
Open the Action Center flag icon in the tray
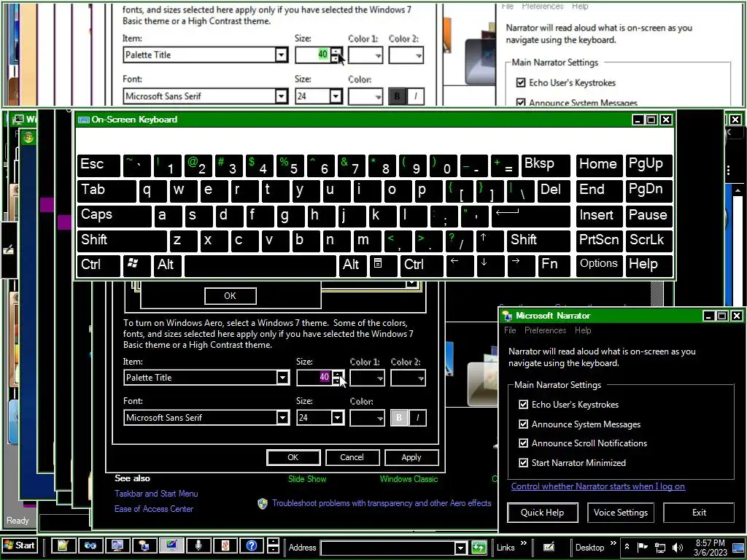tap(643, 547)
